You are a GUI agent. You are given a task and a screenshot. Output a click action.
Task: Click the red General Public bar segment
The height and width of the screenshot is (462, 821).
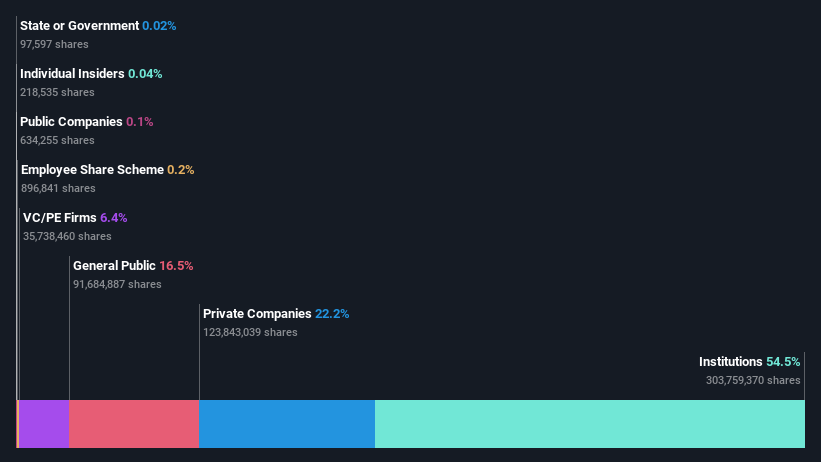134,424
